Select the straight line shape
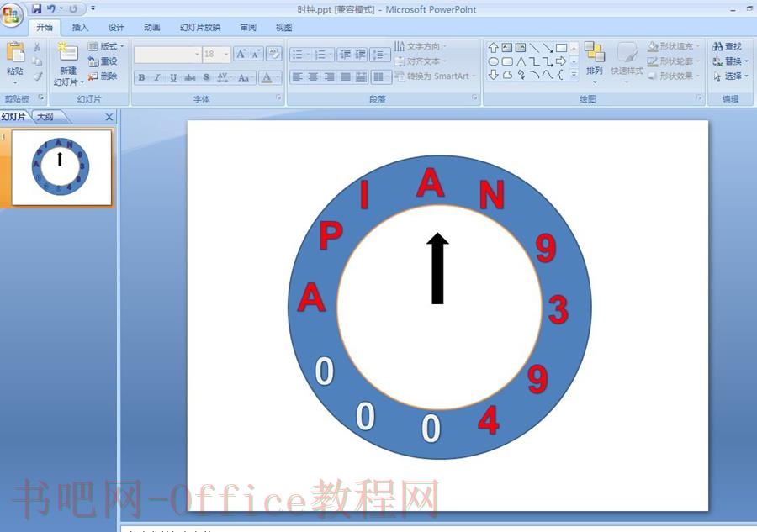Viewport: 757px width, 532px height. [534, 48]
